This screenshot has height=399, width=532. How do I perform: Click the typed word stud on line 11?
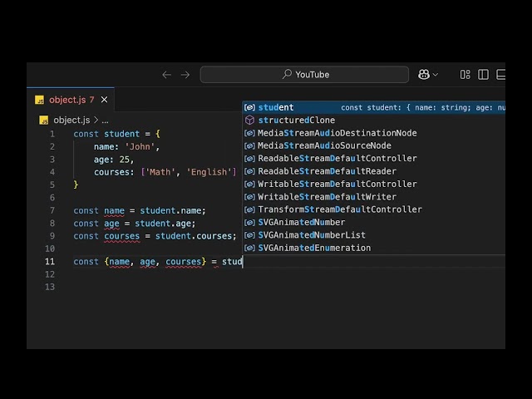tap(232, 262)
